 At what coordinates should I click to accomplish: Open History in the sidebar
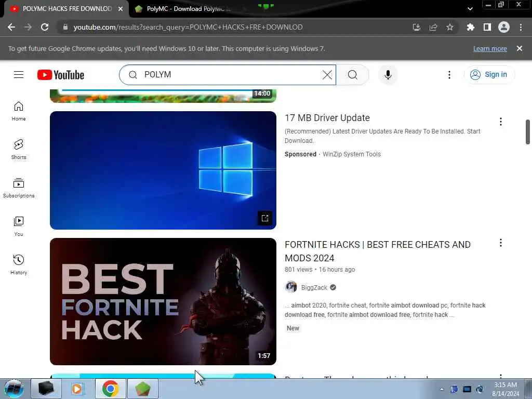tap(19, 264)
